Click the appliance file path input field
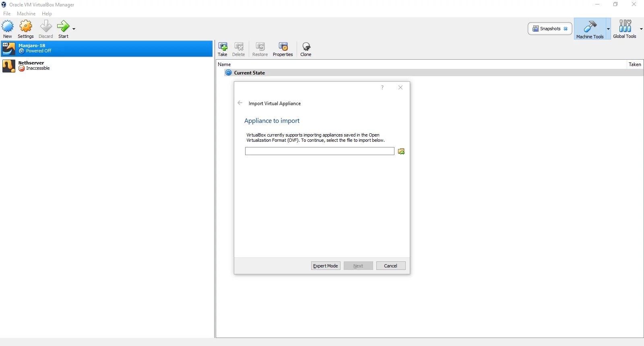 point(320,151)
